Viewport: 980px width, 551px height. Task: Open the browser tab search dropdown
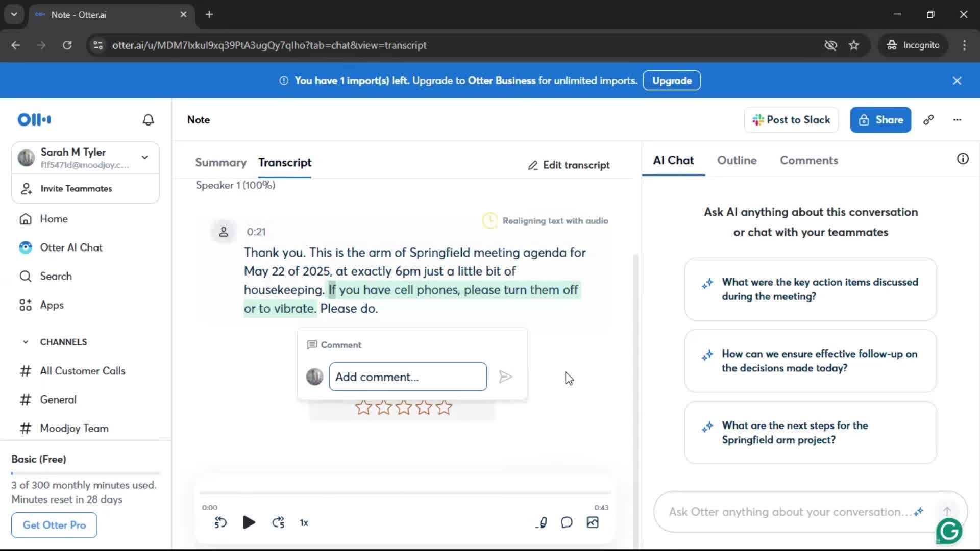(x=14, y=14)
